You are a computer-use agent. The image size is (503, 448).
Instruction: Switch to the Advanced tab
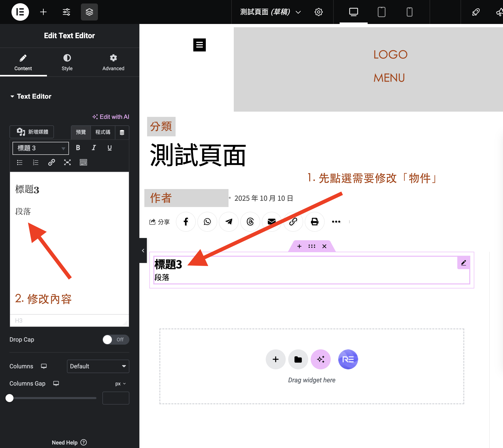click(113, 62)
